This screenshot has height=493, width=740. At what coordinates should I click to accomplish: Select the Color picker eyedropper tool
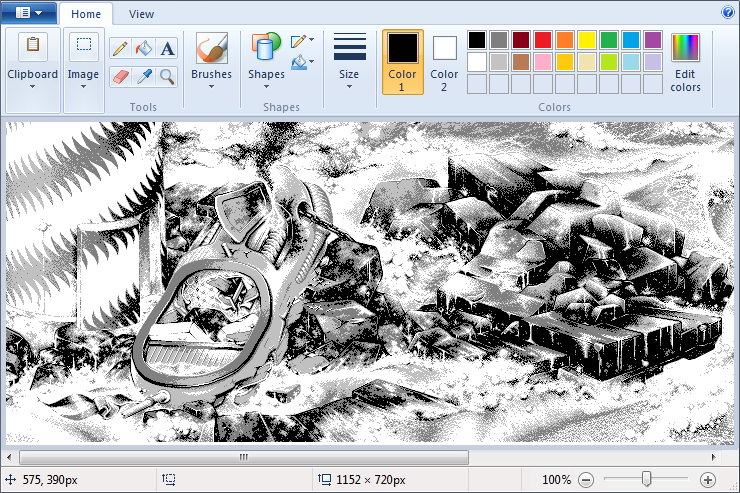click(143, 76)
